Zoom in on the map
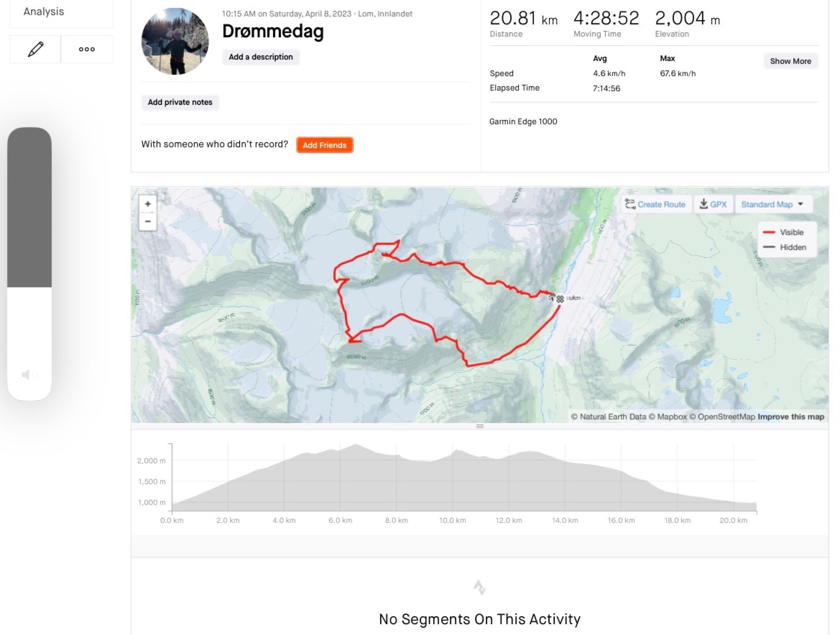This screenshot has height=635, width=840. click(148, 204)
